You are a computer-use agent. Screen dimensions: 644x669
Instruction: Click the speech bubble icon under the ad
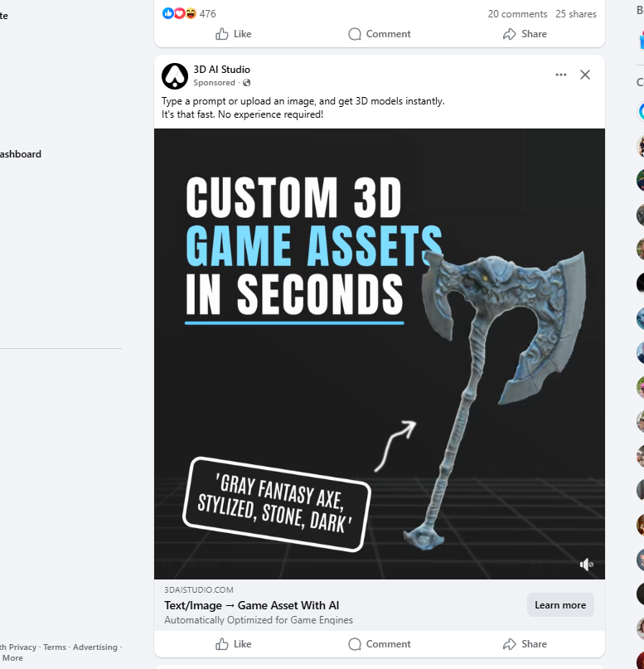tap(355, 644)
